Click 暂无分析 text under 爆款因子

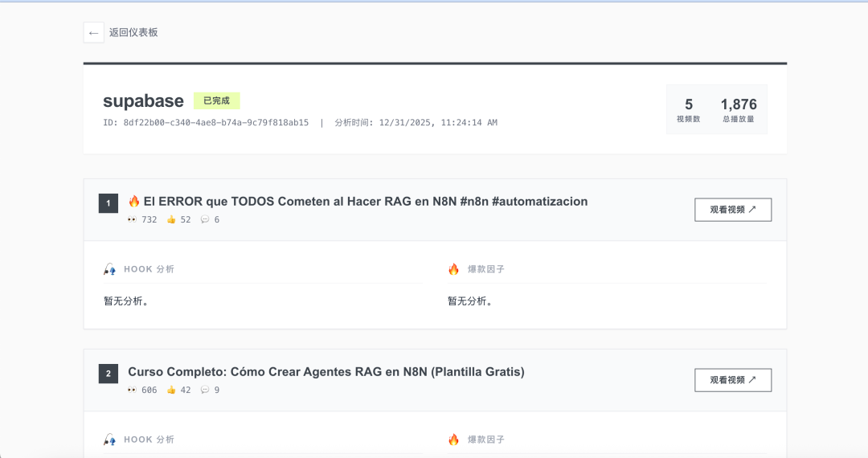tap(470, 301)
